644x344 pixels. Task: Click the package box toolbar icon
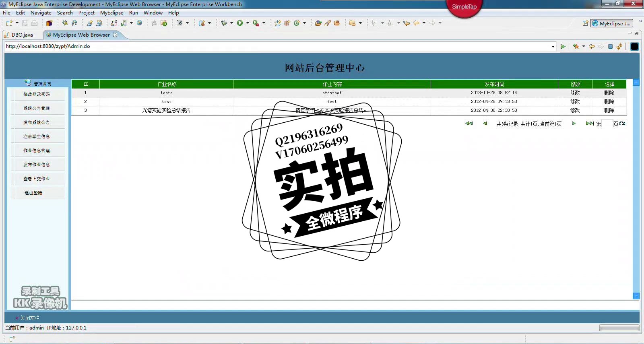click(x=49, y=23)
